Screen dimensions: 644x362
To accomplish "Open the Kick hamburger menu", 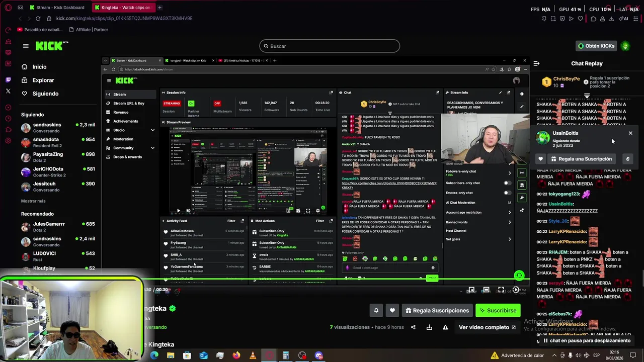I will [x=26, y=46].
